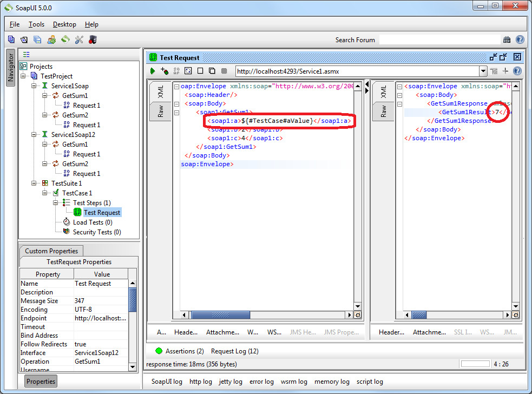Save all projects with toolbar icon
This screenshot has width=532, height=394.
point(37,40)
